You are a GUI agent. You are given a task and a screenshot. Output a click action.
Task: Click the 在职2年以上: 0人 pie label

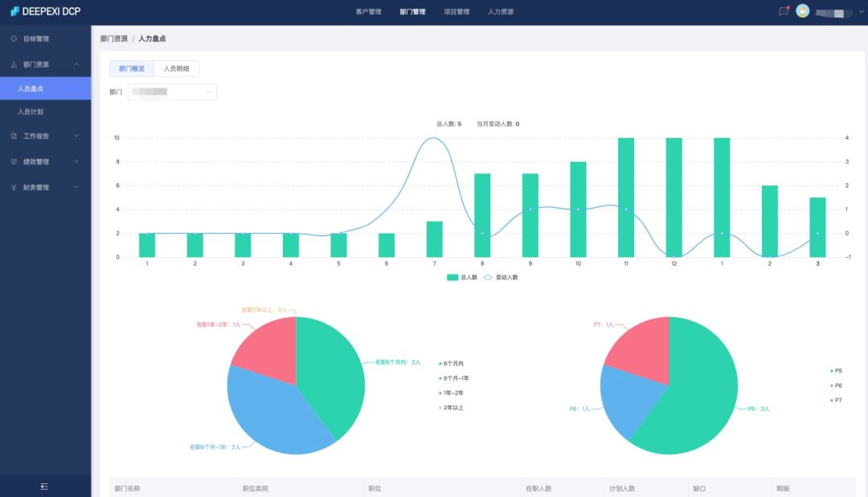pyautogui.click(x=264, y=310)
